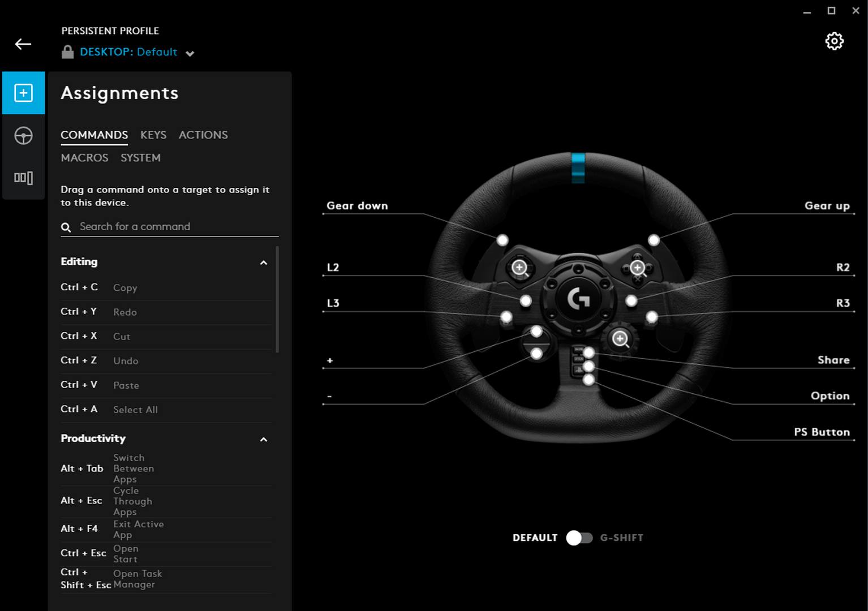Switch to the ACTIONS tab
Viewport: 868px width, 611px height.
pyautogui.click(x=203, y=135)
